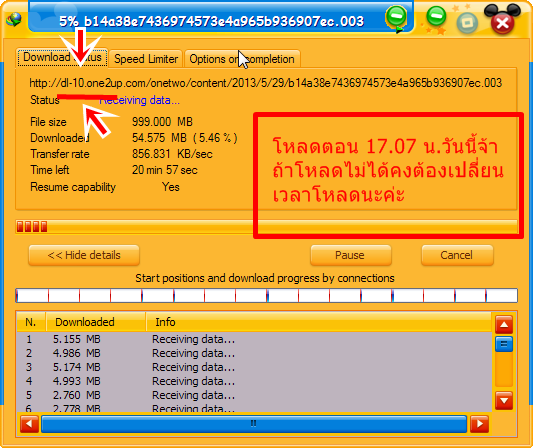This screenshot has width=533, height=448.
Task: Click the N. column header
Action: click(x=31, y=322)
